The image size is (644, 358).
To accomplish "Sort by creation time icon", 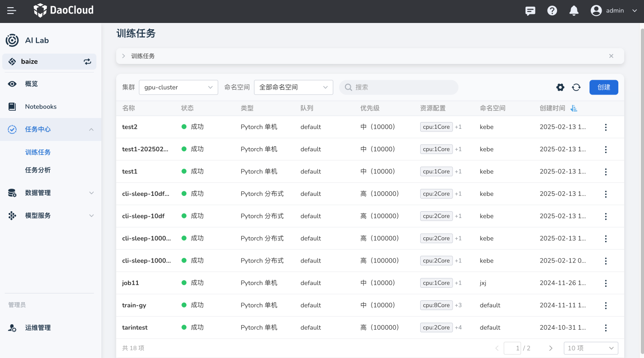I will 574,109.
